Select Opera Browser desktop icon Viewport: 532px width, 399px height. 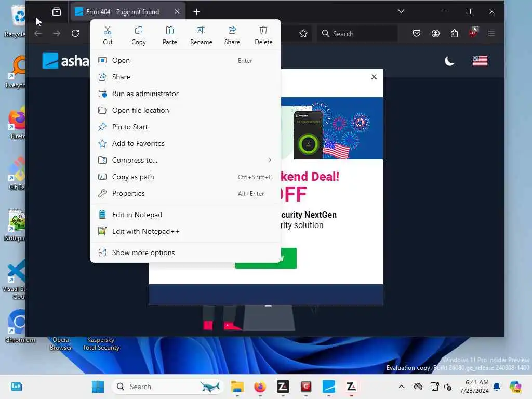(x=61, y=344)
